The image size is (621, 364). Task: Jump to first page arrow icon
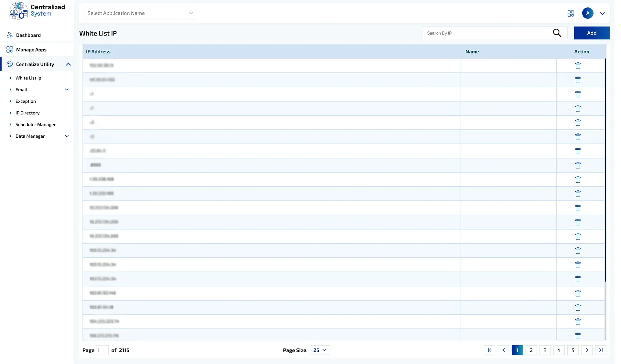click(x=489, y=350)
